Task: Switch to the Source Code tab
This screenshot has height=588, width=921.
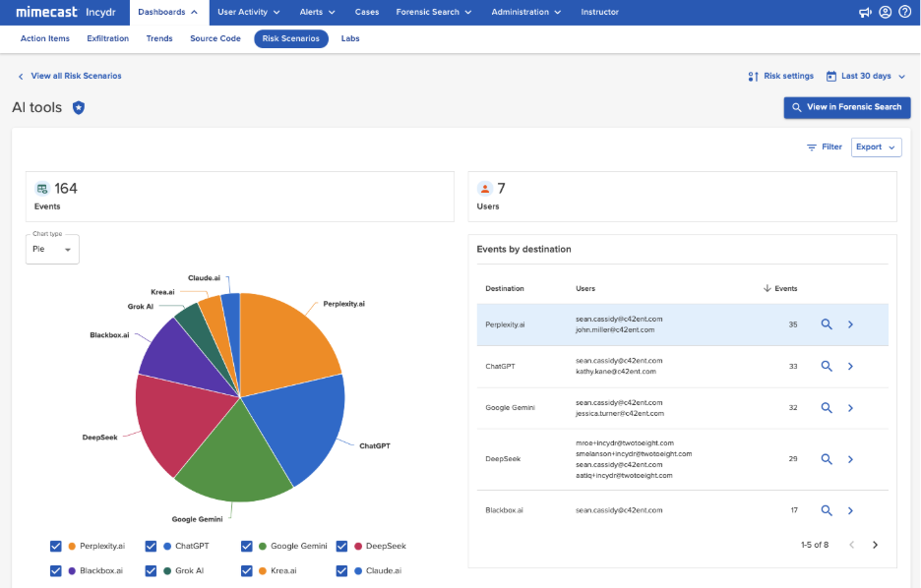Action: pyautogui.click(x=215, y=38)
